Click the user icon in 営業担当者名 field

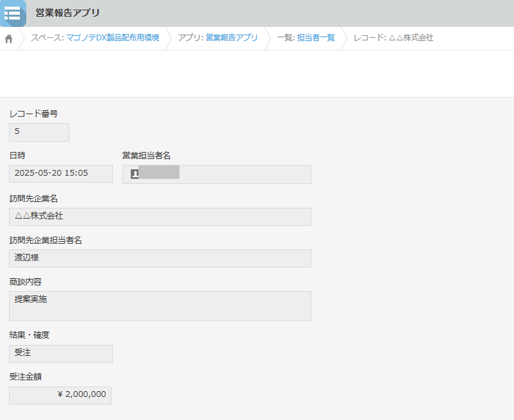135,174
